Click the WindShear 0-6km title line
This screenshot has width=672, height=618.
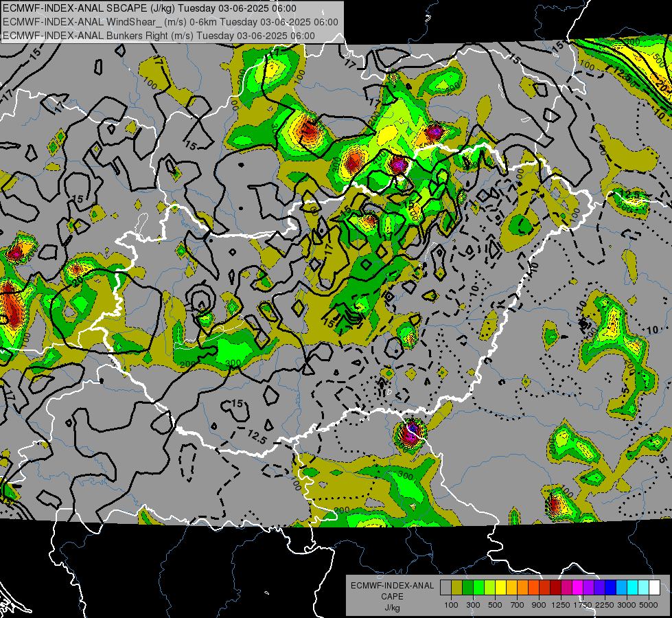coord(170,22)
